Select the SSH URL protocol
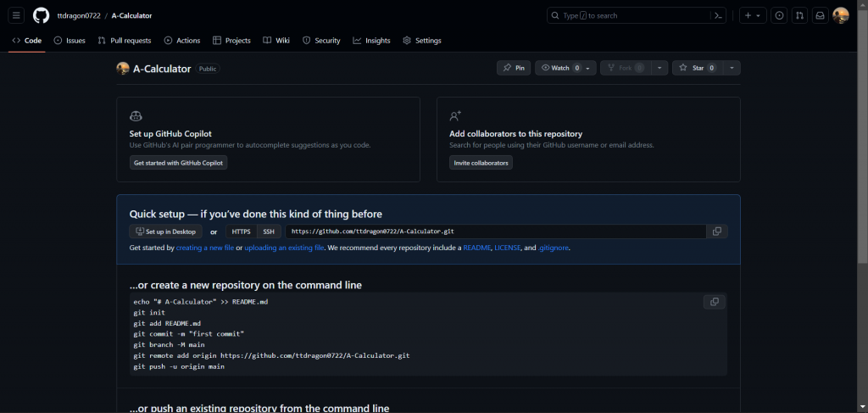 tap(269, 232)
